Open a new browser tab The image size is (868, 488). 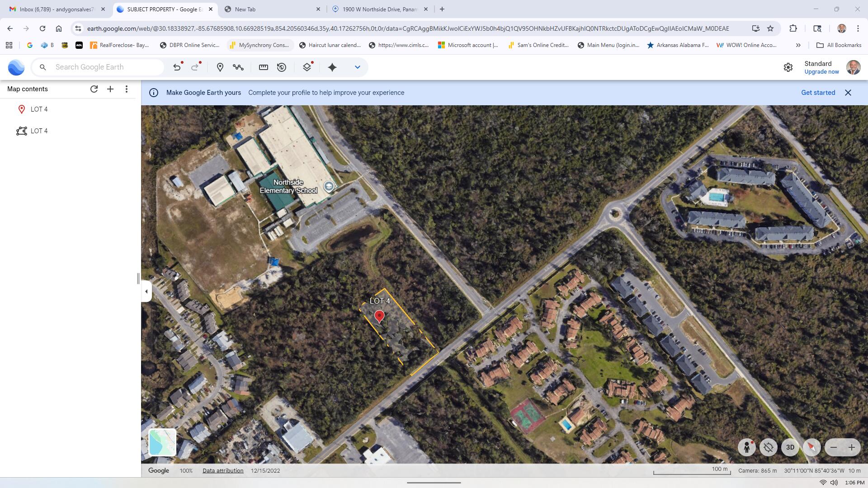pos(442,9)
